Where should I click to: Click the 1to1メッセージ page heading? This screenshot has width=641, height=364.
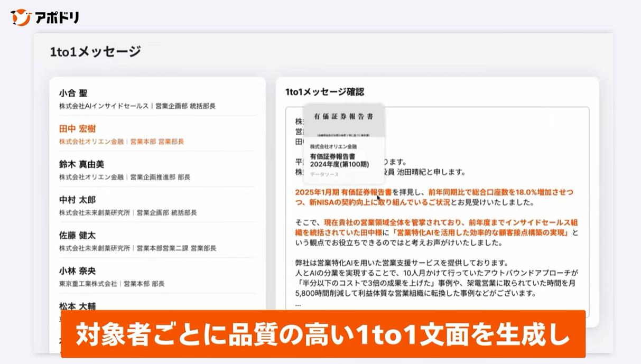click(95, 51)
